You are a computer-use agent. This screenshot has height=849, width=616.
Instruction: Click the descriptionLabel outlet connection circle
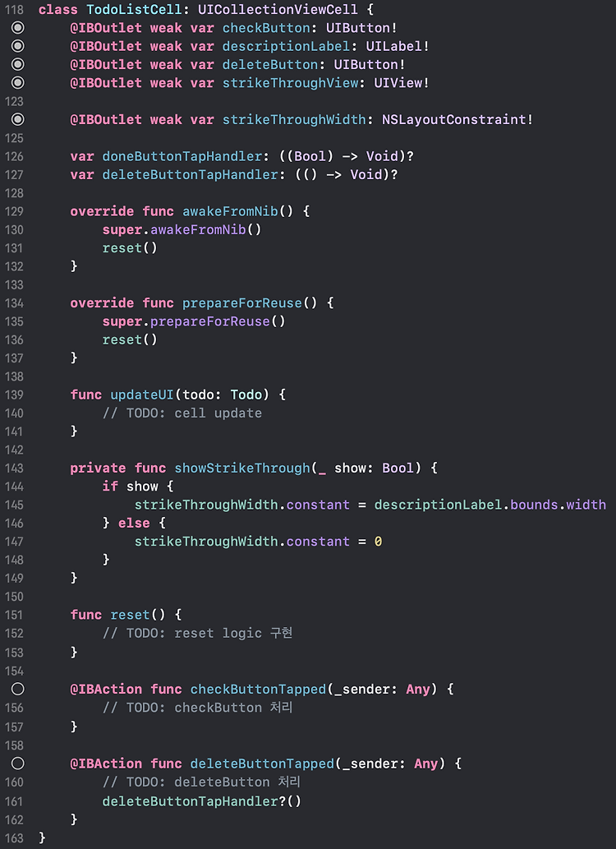pyautogui.click(x=18, y=46)
